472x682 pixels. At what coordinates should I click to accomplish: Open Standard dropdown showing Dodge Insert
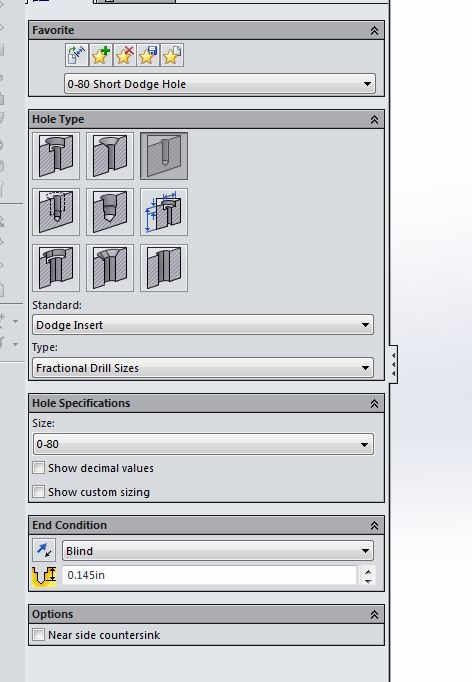pos(203,325)
